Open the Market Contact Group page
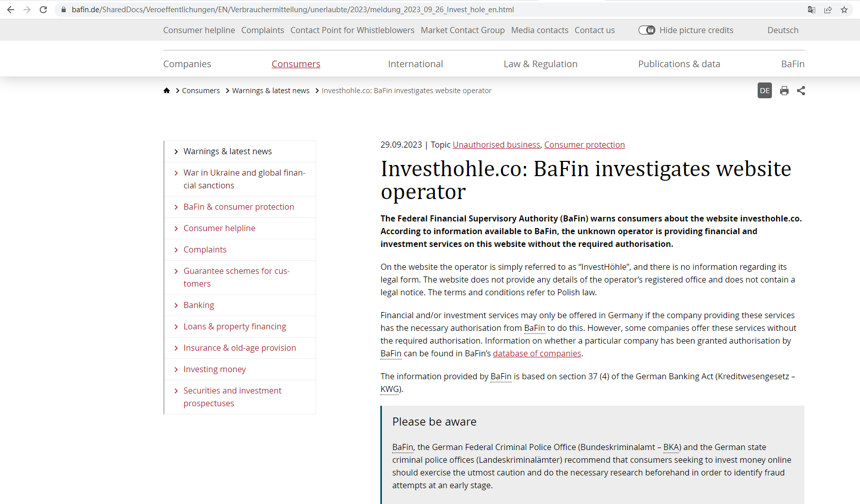Image resolution: width=860 pixels, height=504 pixels. coord(463,30)
